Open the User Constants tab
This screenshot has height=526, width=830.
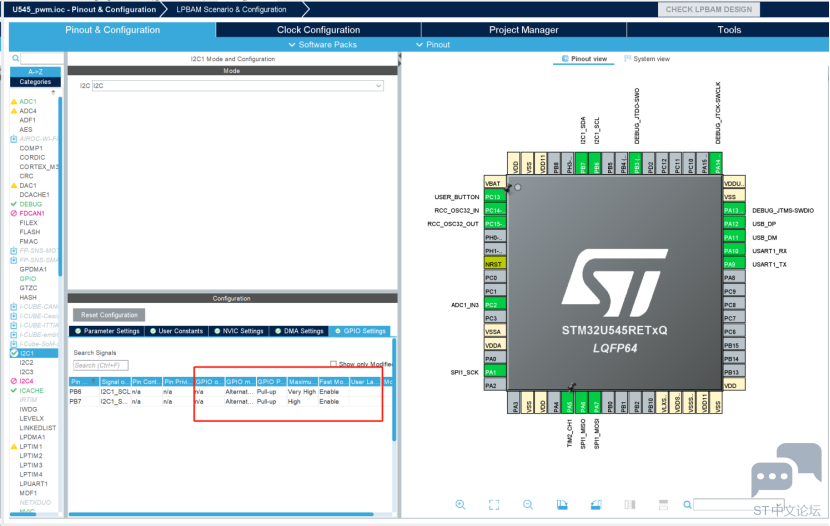[x=176, y=331]
